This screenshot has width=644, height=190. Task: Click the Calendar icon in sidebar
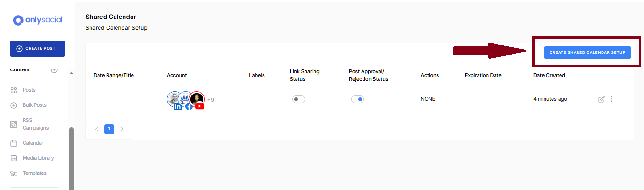pos(14,143)
